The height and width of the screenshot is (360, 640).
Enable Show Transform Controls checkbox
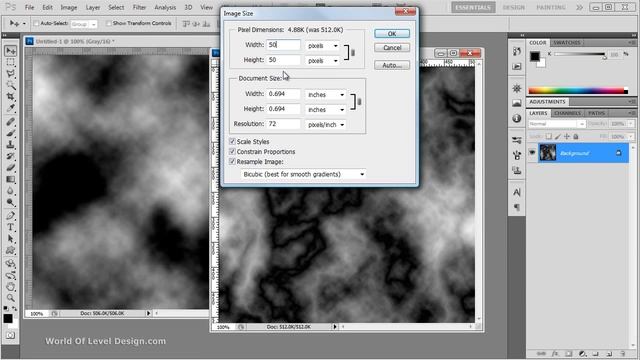coord(108,24)
